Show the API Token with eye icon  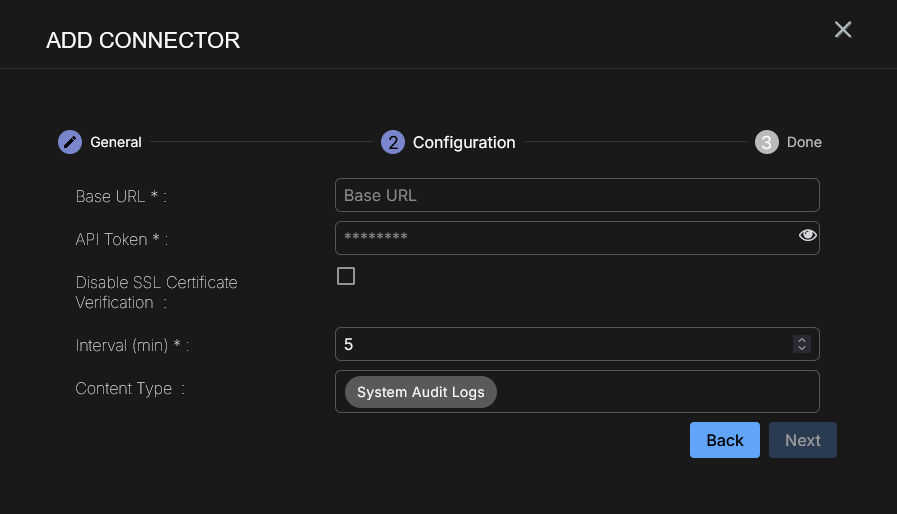pyautogui.click(x=807, y=236)
